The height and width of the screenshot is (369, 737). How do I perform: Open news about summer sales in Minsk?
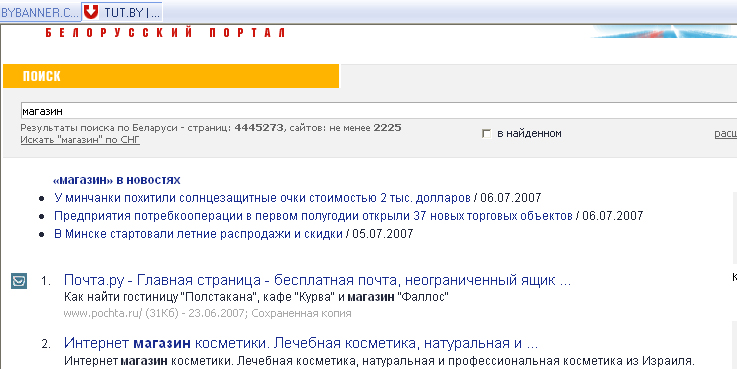pos(198,234)
